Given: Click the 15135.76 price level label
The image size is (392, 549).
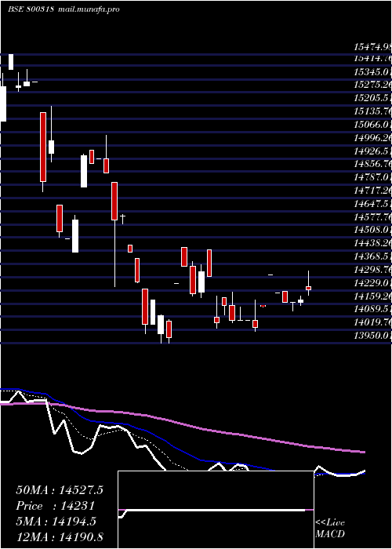Looking at the screenshot, I should coord(372,111).
